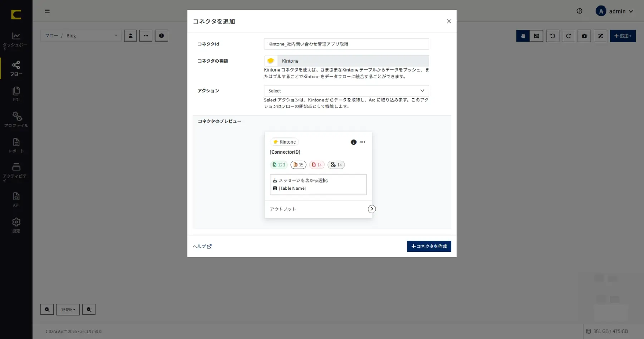
Task: Open the 追加 add dropdown button
Action: tap(623, 36)
